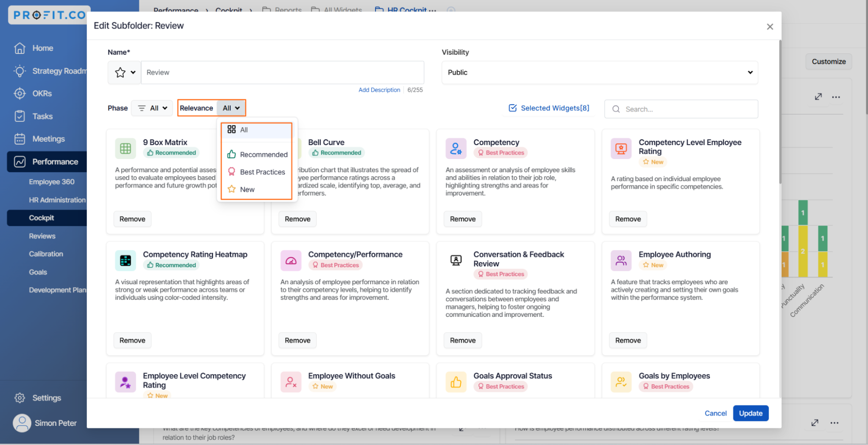Click the 9 Box Matrix grid icon

(x=125, y=149)
